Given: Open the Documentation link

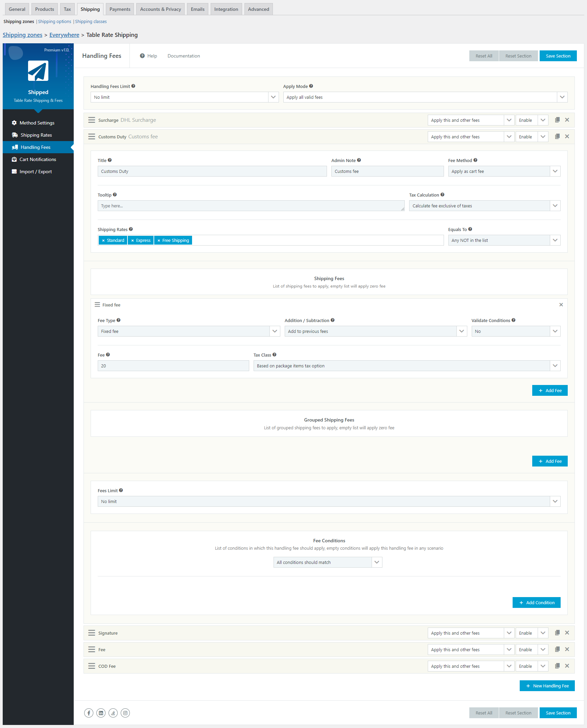Looking at the screenshot, I should [x=184, y=56].
